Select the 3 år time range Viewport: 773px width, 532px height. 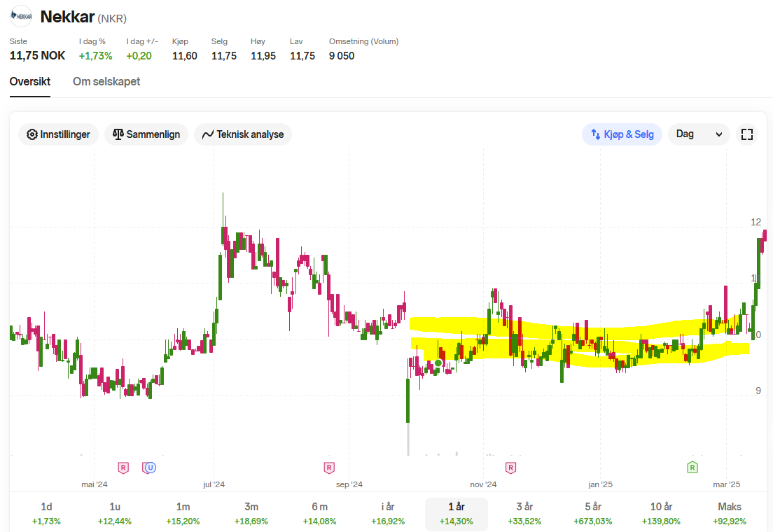(524, 514)
